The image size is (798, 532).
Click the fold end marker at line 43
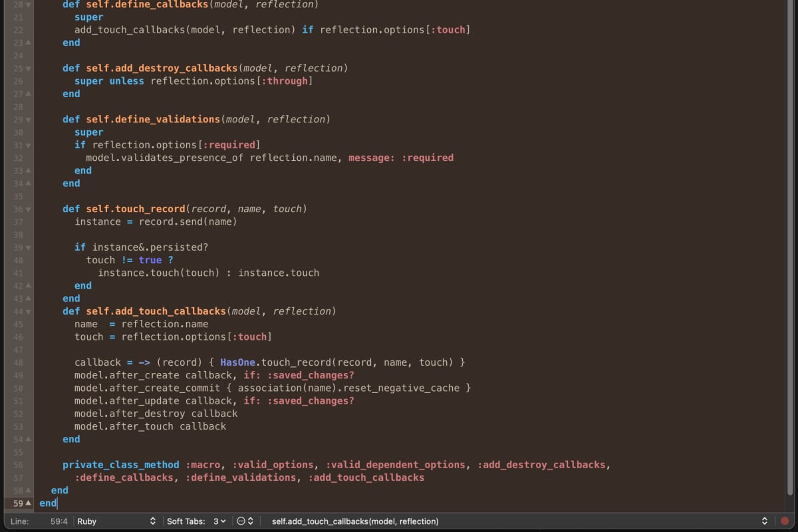tap(28, 299)
